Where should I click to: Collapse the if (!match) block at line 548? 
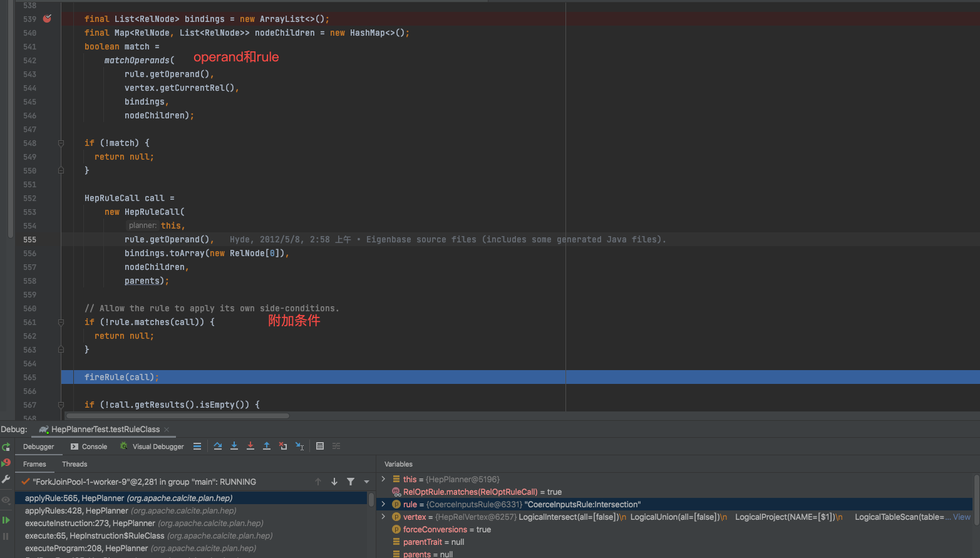[x=61, y=143]
